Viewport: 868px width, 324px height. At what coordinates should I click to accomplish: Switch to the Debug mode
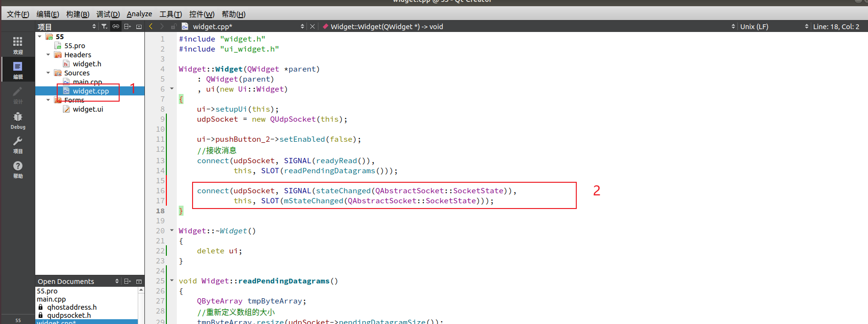coord(18,120)
